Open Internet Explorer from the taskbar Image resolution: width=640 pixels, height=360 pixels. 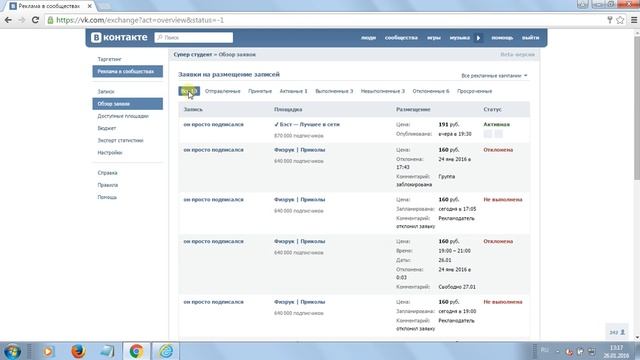[x=166, y=351]
